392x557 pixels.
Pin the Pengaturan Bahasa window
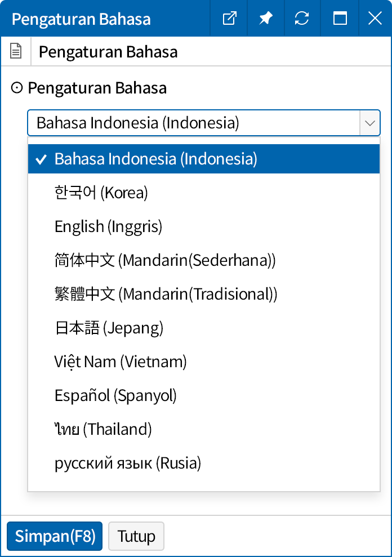266,19
